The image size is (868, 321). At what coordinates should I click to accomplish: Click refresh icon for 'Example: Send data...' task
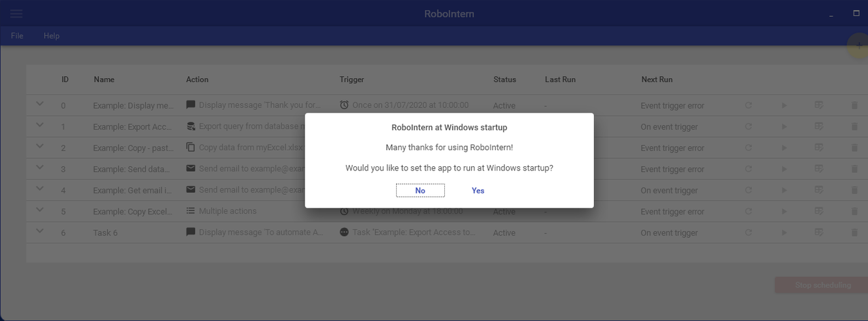(x=748, y=169)
